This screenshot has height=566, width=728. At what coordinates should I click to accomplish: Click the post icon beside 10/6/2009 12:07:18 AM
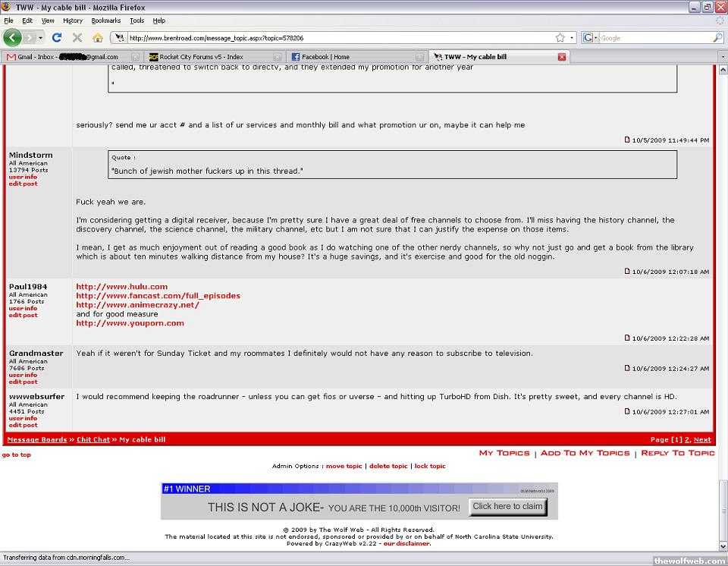[627, 271]
